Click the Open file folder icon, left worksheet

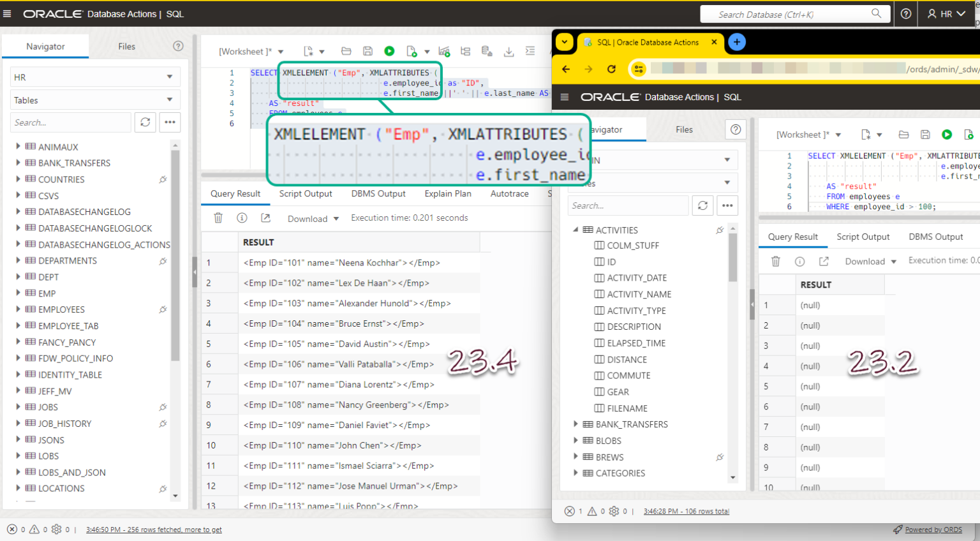[346, 51]
